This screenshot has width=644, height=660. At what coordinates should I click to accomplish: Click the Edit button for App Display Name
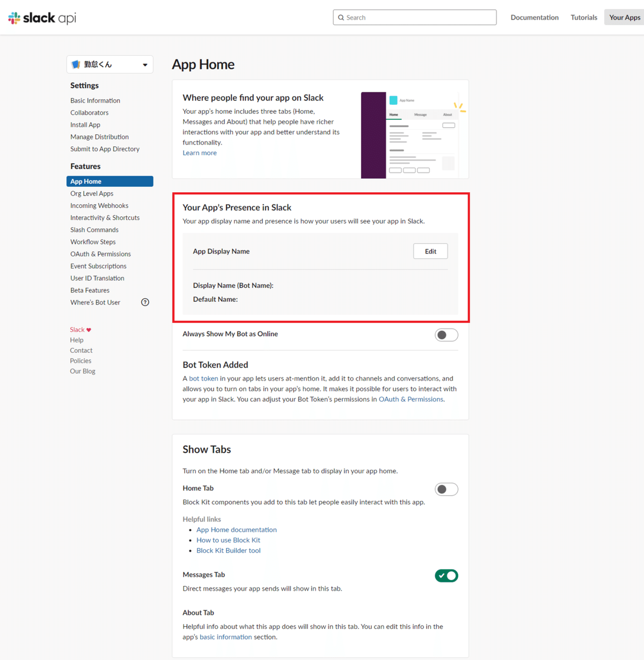pyautogui.click(x=430, y=251)
